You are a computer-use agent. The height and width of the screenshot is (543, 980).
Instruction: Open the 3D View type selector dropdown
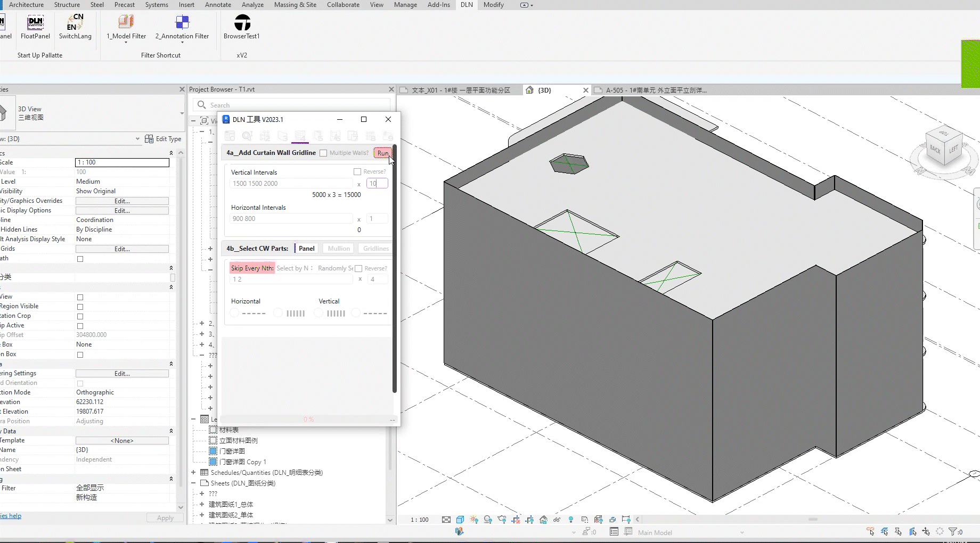click(x=182, y=113)
